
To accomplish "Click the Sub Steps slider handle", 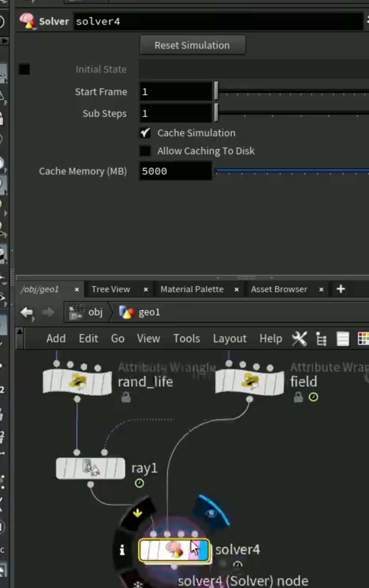I will click(216, 113).
